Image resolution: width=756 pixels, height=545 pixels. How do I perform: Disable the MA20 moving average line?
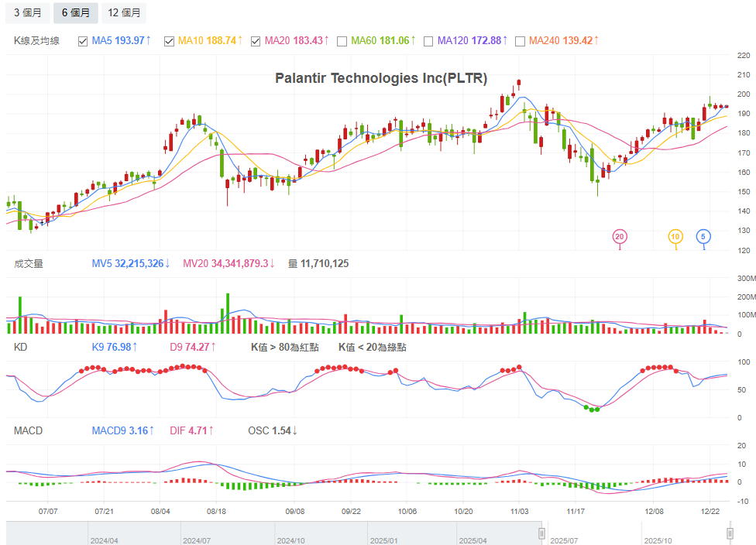coord(256,40)
